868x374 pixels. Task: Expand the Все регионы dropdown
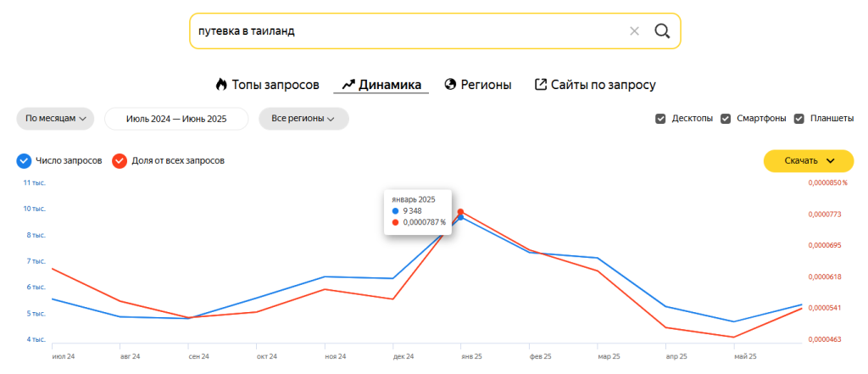point(303,119)
